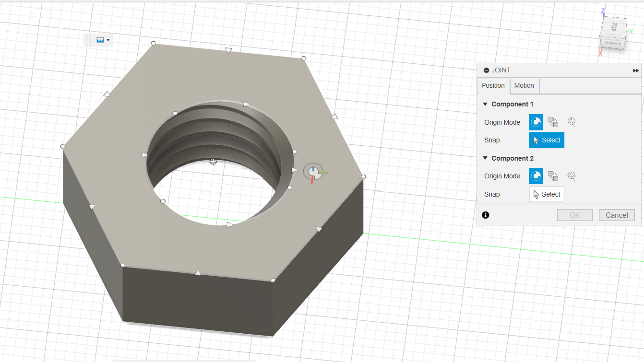Click the blue display settings toolbar icon
644x362 pixels.
click(100, 40)
